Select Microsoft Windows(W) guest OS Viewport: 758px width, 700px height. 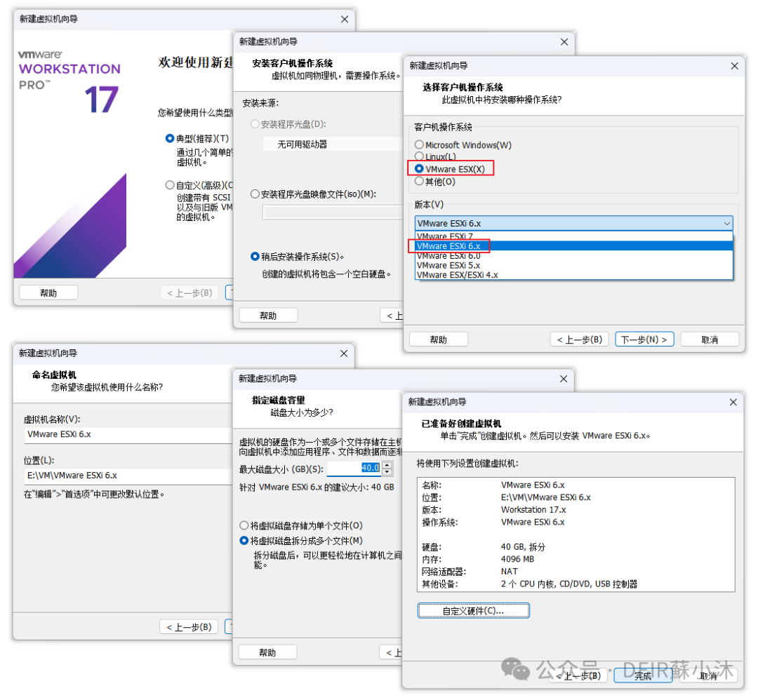tap(419, 144)
